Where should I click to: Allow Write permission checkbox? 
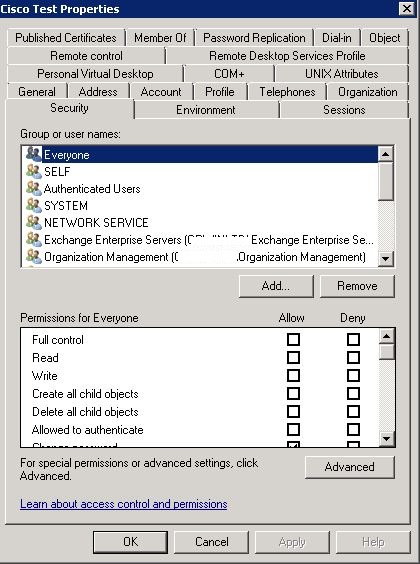point(293,375)
